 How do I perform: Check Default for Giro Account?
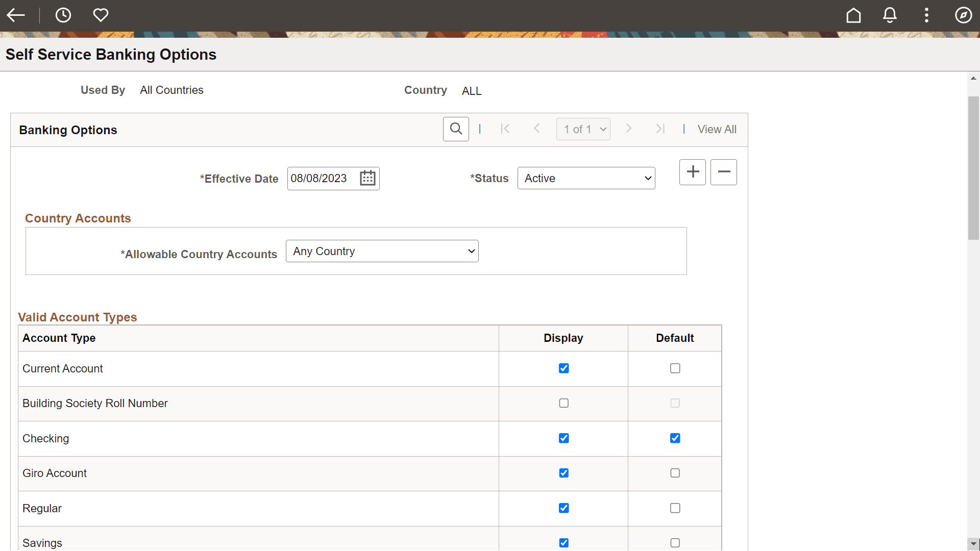[675, 473]
